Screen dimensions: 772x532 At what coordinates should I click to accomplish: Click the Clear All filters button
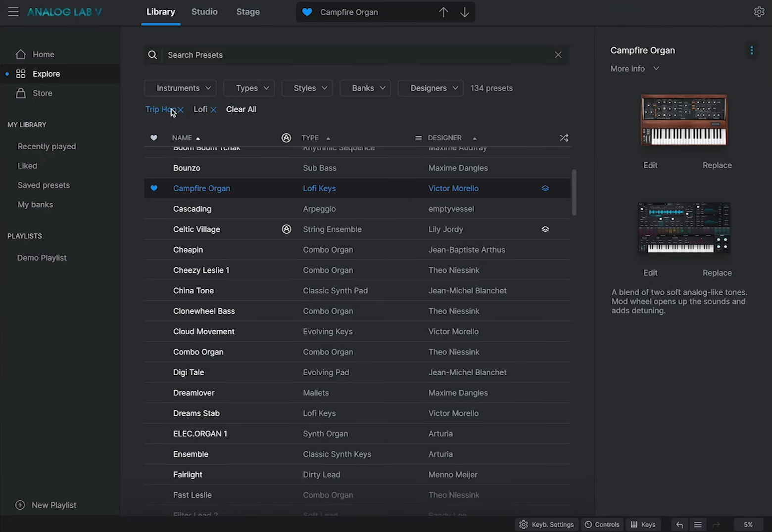coord(241,109)
